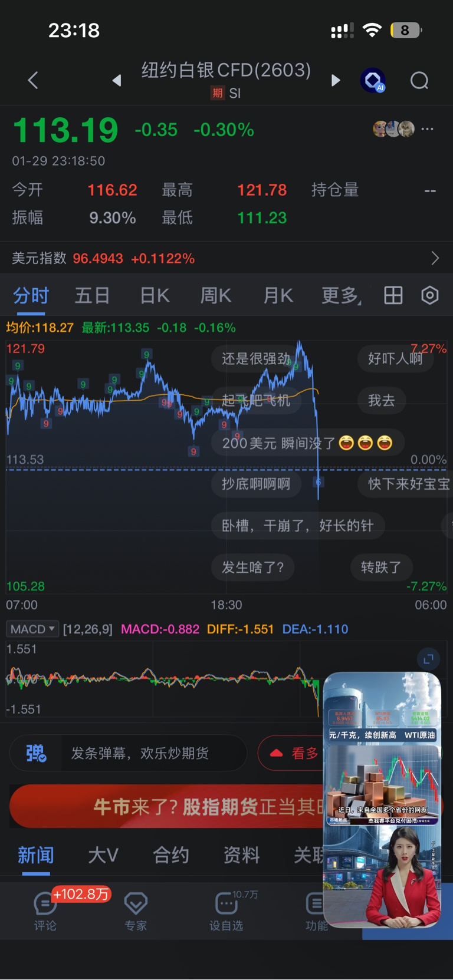
Task: Tap the 200美元 瞬间没了 bubble
Action: (x=307, y=443)
